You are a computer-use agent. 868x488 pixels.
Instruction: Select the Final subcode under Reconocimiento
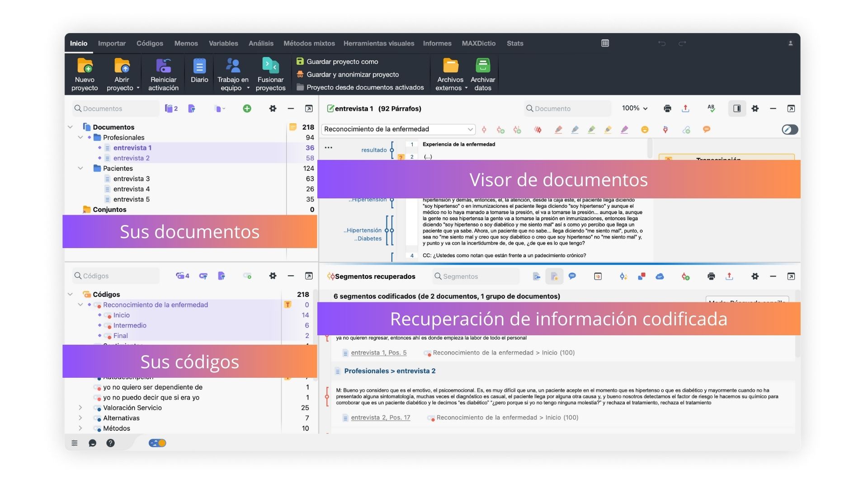(120, 335)
